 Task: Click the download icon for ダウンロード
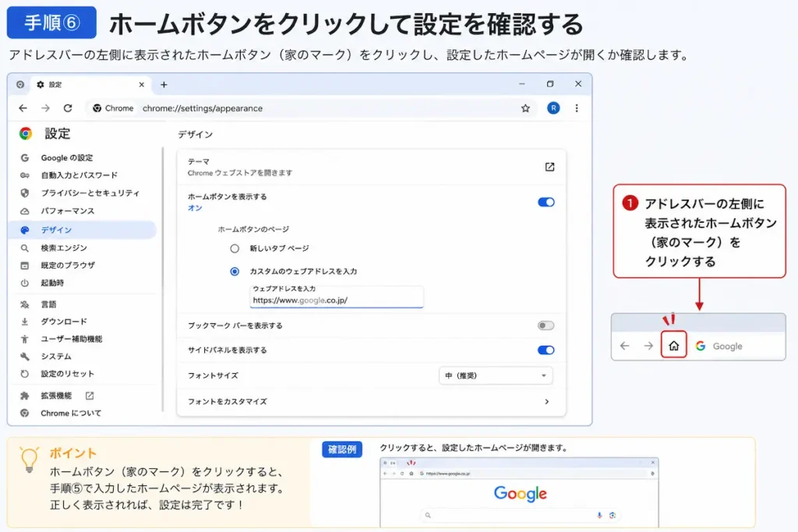24,322
